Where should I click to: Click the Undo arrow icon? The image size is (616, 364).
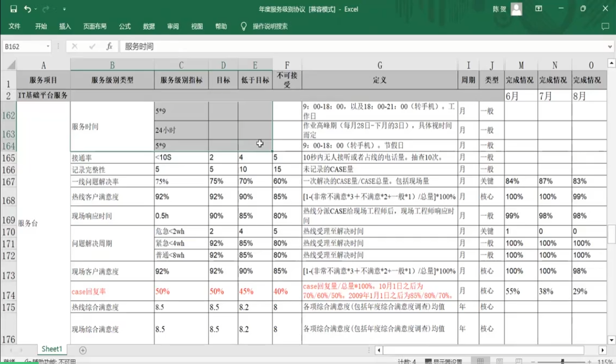[x=27, y=9]
